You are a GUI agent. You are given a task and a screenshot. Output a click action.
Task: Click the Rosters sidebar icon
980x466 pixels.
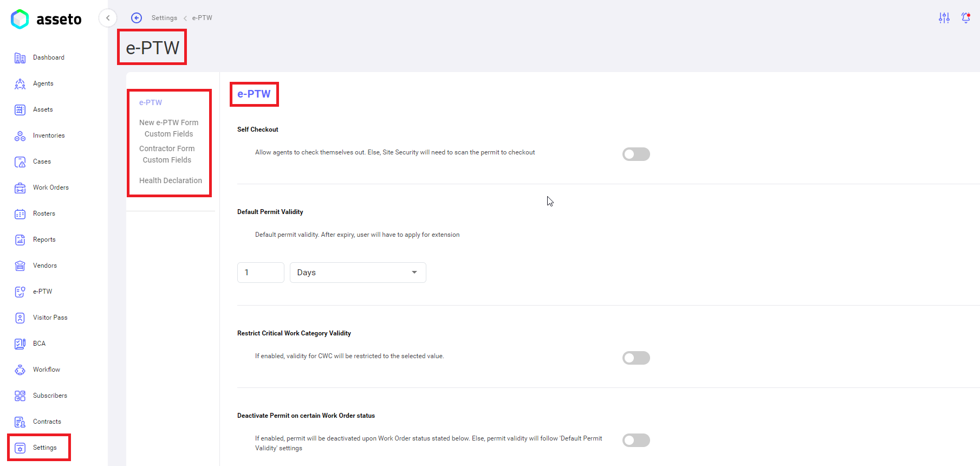tap(20, 214)
